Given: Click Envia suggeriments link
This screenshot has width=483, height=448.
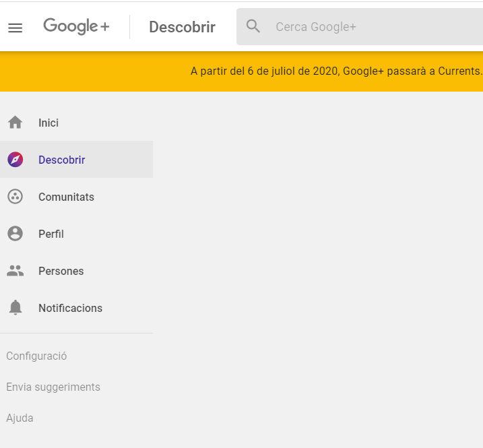Looking at the screenshot, I should click(53, 387).
